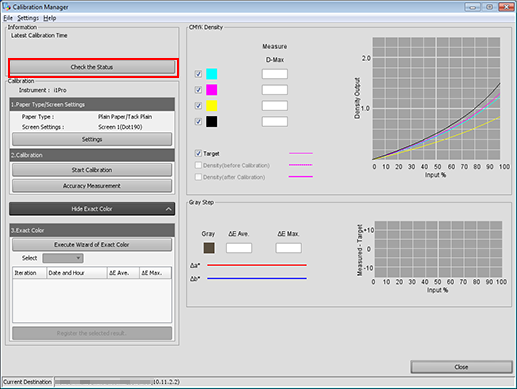Image resolution: width=517 pixels, height=389 pixels.
Task: Click the Check the Status button
Action: (92, 67)
